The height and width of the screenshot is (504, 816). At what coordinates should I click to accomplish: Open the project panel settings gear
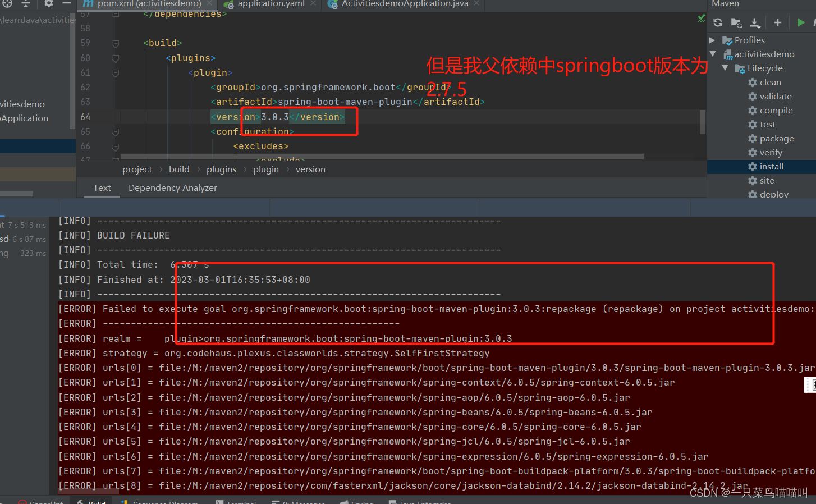click(x=49, y=3)
